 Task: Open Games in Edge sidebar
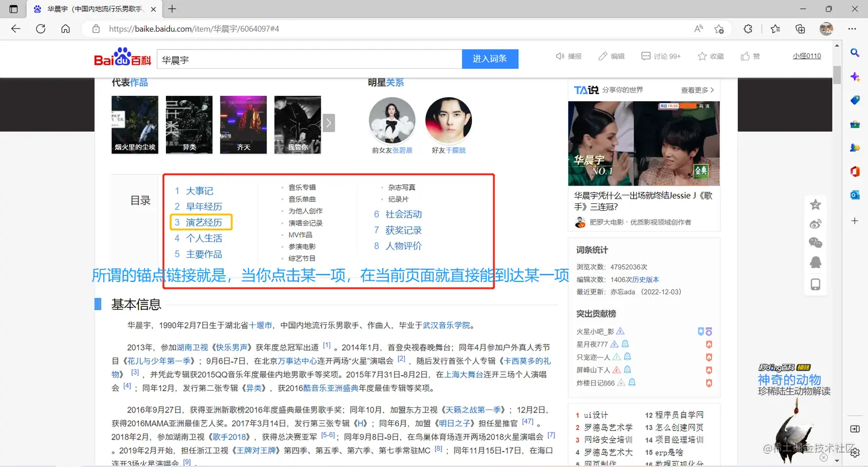(x=855, y=148)
